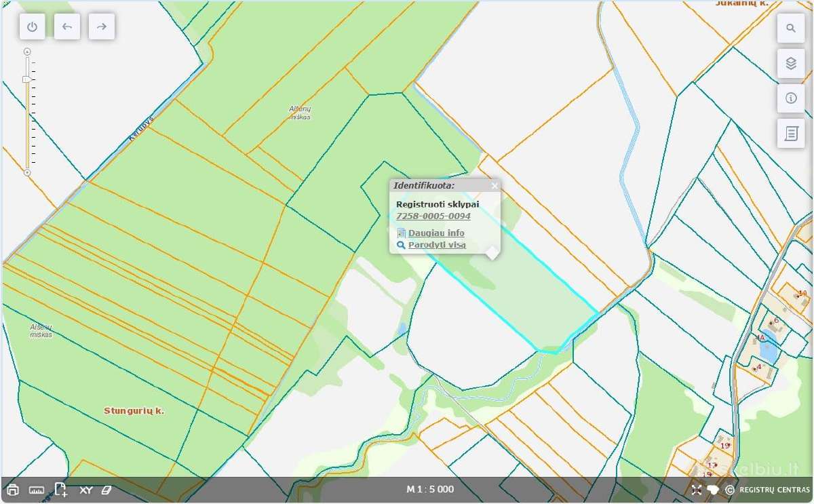Toggle fullscreen map view
The image size is (814, 504).
click(x=697, y=490)
